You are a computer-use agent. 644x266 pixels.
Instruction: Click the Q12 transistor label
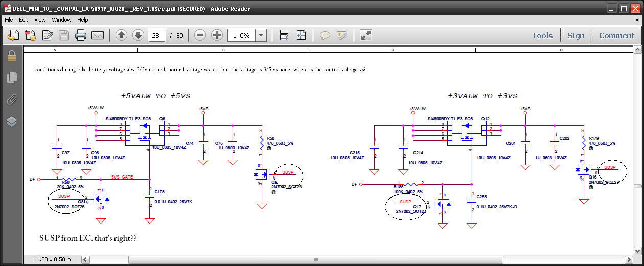pos(485,118)
